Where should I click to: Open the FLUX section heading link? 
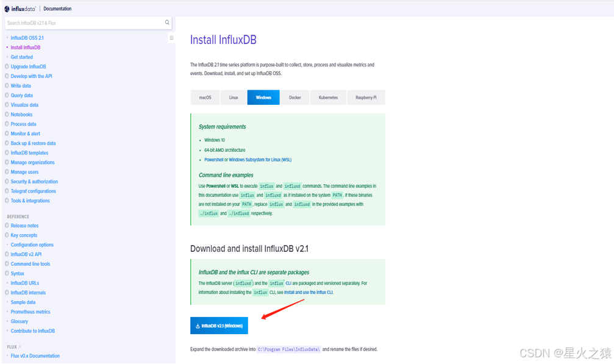13,347
